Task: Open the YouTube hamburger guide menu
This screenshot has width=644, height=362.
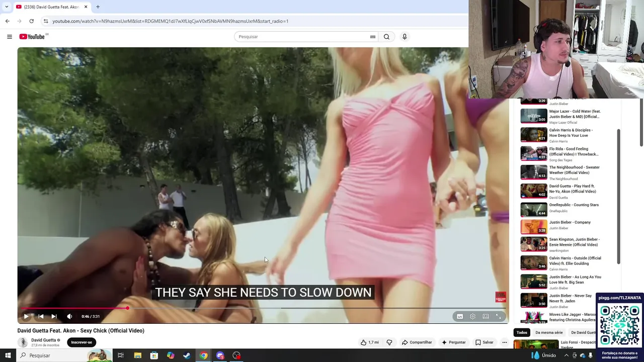Action: click(x=9, y=37)
